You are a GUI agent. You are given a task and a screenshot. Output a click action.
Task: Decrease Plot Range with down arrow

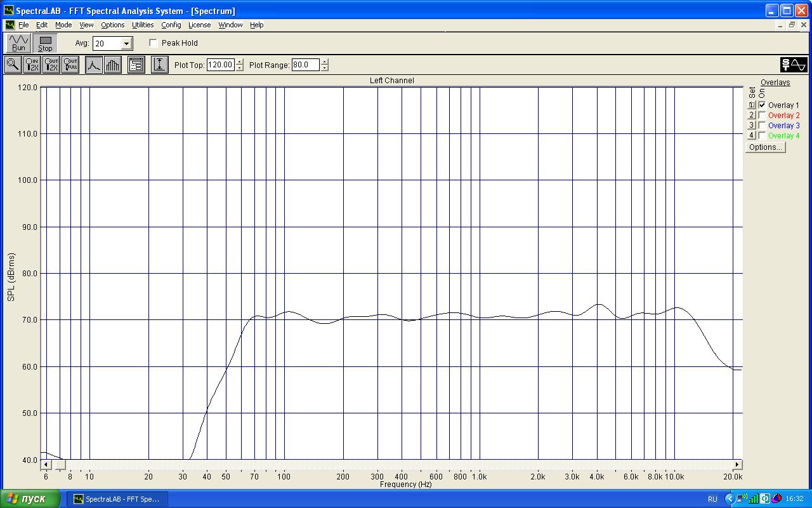pyautogui.click(x=325, y=68)
